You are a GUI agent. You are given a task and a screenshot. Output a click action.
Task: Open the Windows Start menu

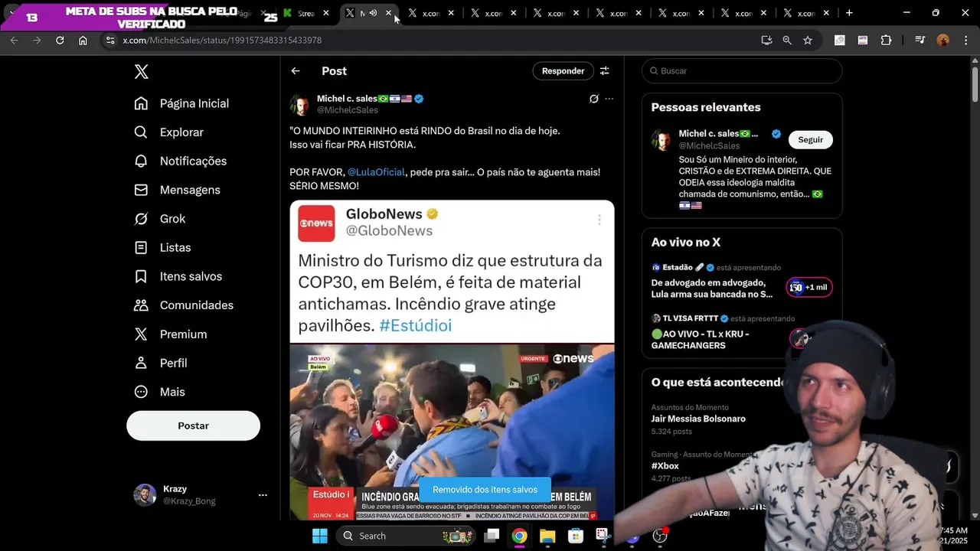320,536
